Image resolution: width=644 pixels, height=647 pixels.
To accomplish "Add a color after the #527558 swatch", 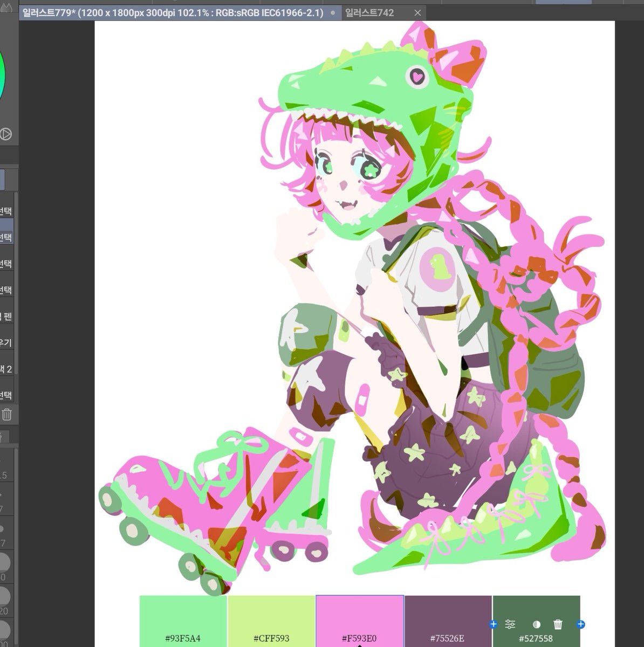I will (x=581, y=624).
